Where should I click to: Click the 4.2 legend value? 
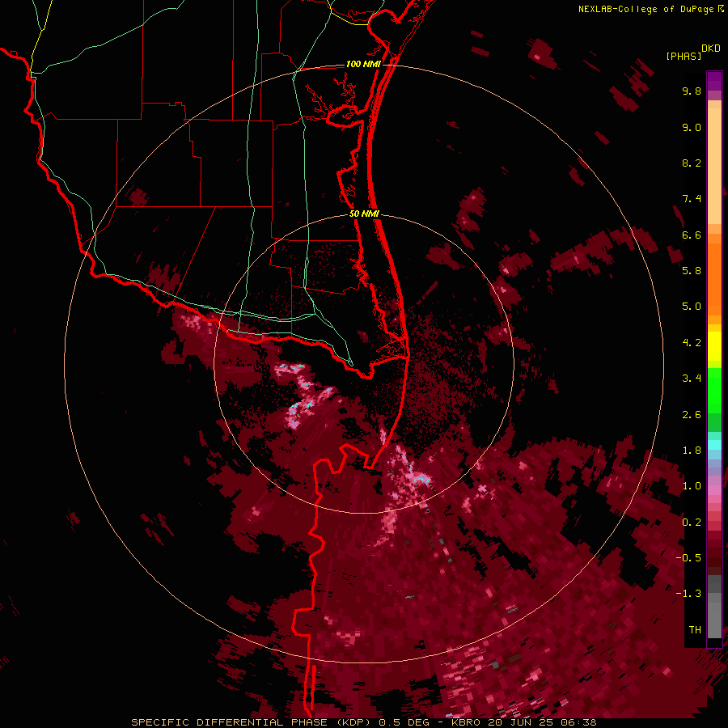(x=692, y=343)
